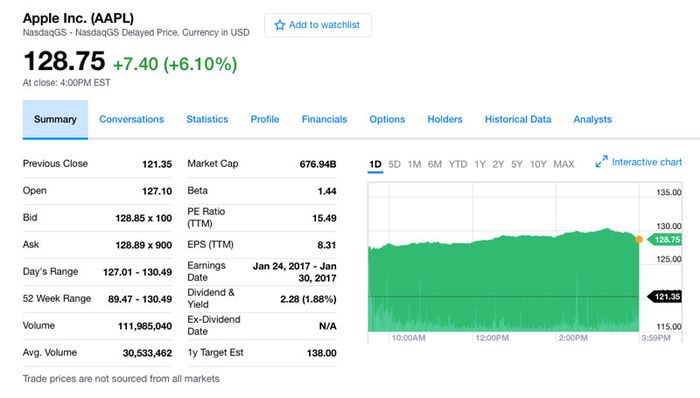Image resolution: width=700 pixels, height=398 pixels.
Task: Go to the Historical Data tab
Action: click(518, 120)
